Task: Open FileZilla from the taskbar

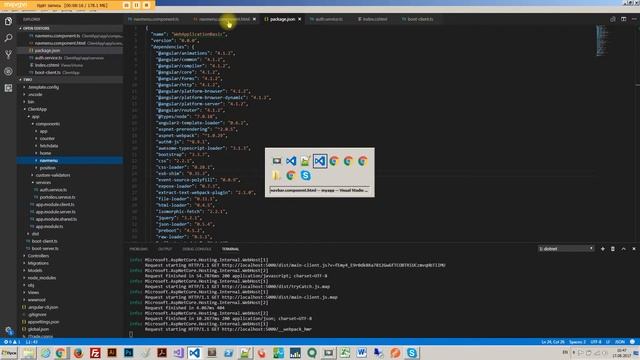Action: click(x=95, y=353)
